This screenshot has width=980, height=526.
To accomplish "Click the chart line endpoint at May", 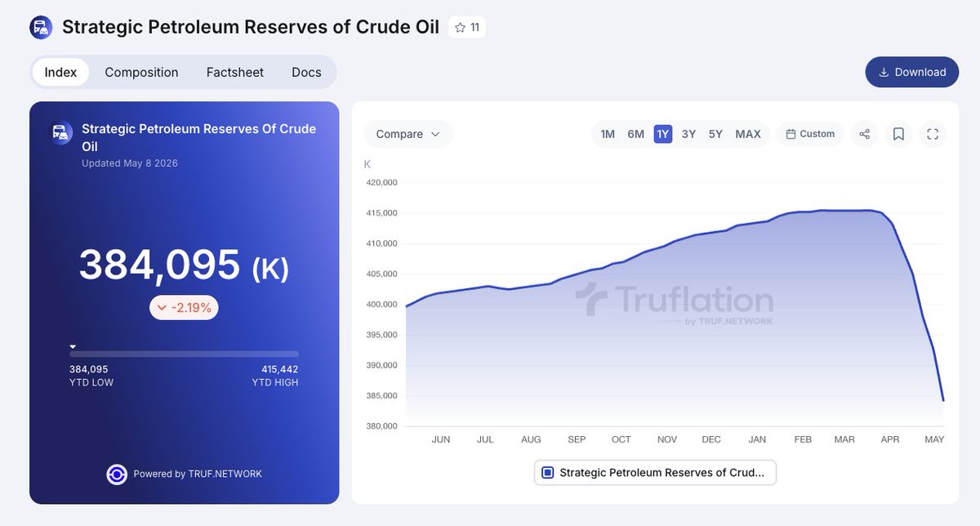I will pos(943,400).
